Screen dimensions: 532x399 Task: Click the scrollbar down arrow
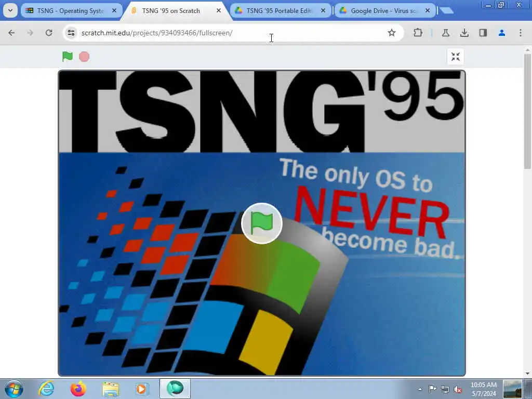coord(527,374)
